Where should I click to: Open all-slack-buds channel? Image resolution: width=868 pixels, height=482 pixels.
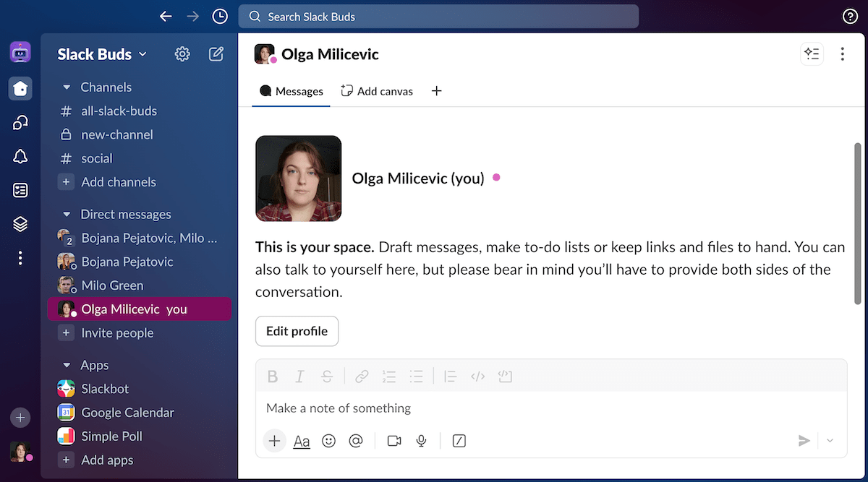(x=139, y=111)
